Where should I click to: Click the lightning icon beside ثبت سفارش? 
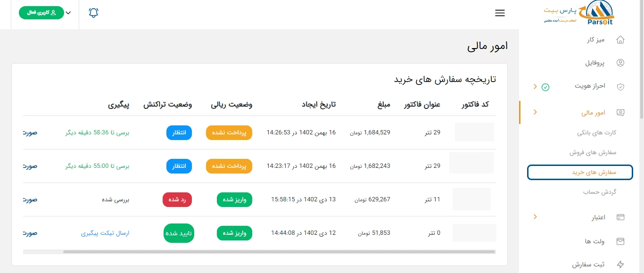pyautogui.click(x=620, y=265)
